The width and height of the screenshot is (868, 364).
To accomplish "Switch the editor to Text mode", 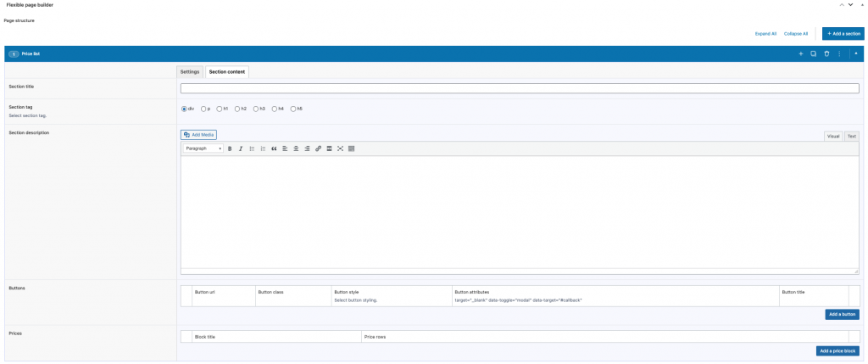I will [852, 137].
